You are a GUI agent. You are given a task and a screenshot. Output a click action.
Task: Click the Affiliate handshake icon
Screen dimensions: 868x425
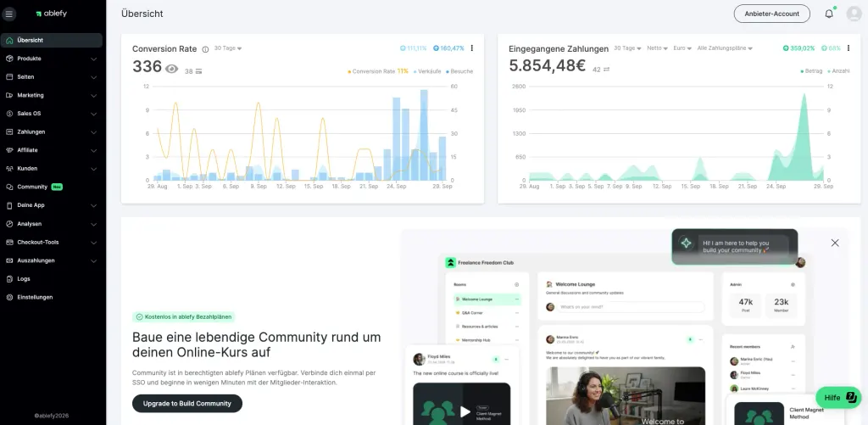9,150
